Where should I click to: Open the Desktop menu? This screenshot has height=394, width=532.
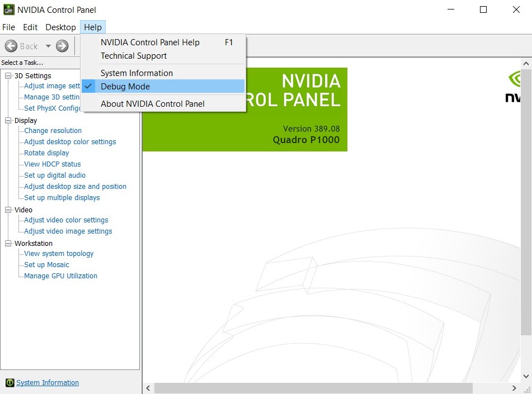coord(61,27)
